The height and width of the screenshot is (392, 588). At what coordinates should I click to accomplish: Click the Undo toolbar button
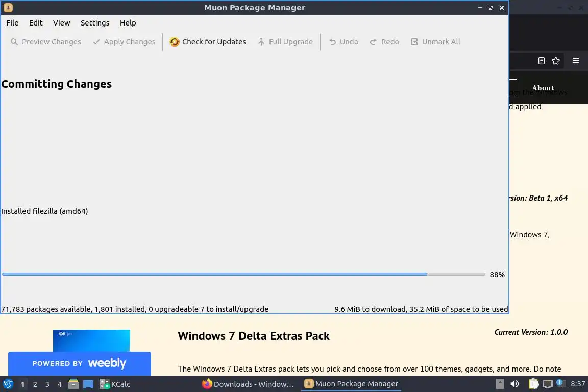click(x=344, y=42)
